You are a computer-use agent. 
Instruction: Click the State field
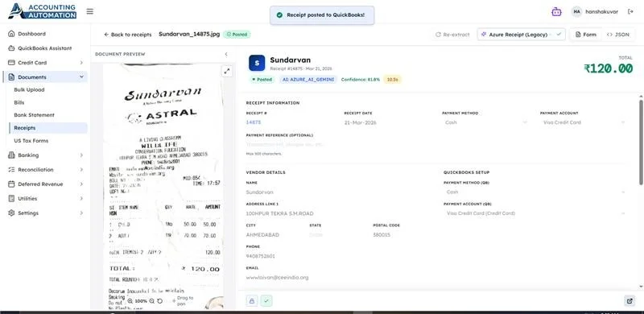[x=337, y=234]
